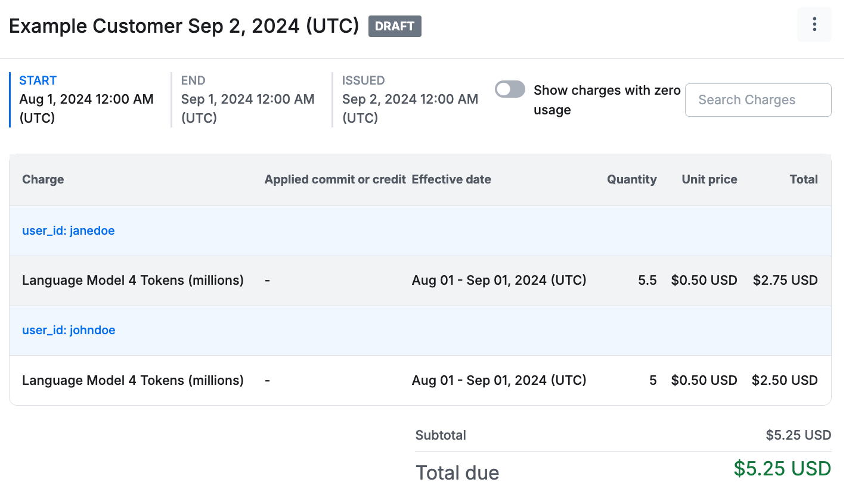Image resolution: width=849 pixels, height=504 pixels.
Task: Select the START date block
Action: pyautogui.click(x=86, y=99)
